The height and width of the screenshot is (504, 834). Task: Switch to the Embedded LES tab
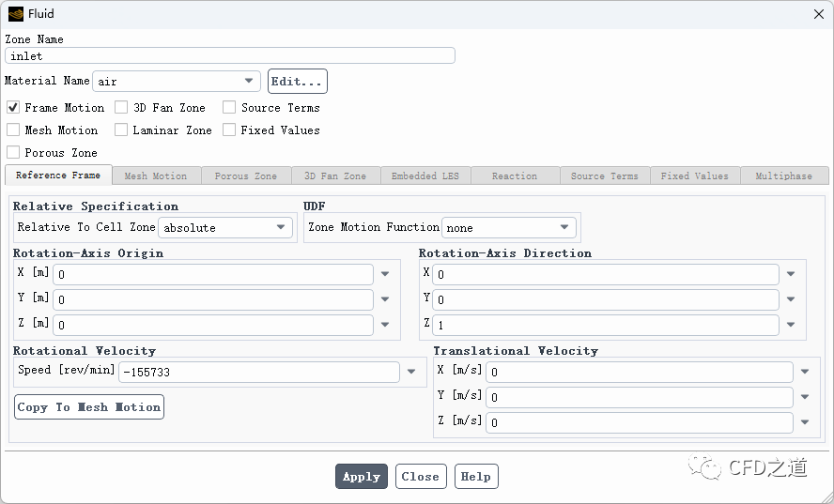coord(425,176)
